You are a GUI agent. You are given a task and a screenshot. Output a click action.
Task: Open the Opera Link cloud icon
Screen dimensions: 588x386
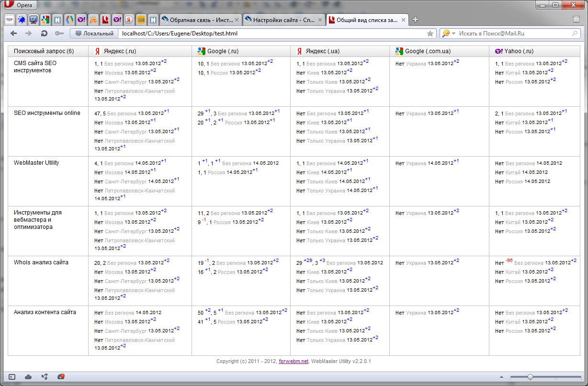pos(28,377)
